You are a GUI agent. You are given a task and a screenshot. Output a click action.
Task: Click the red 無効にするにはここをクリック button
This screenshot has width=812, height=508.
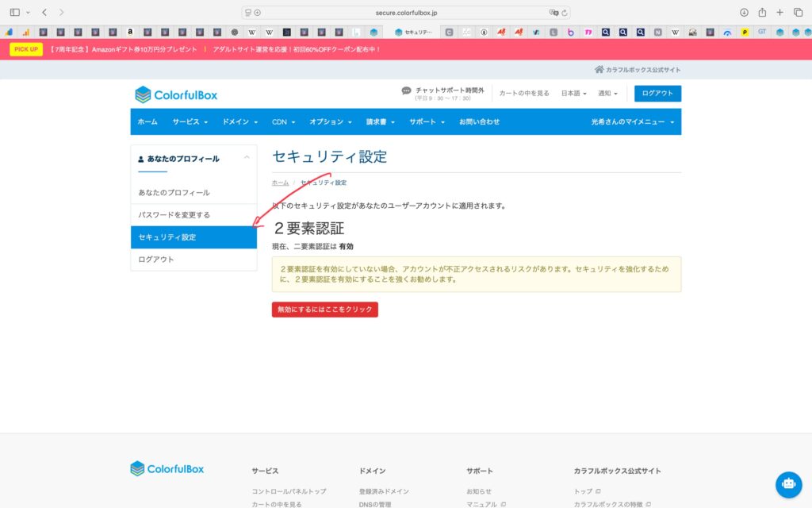324,310
